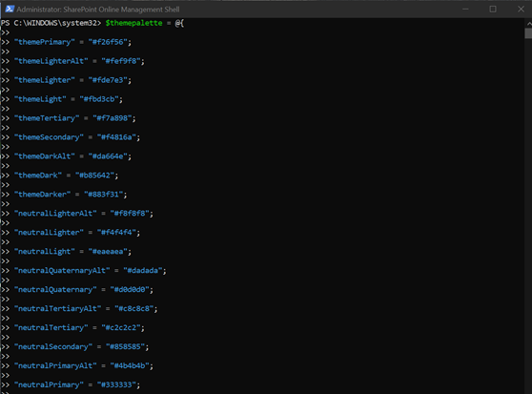The image size is (532, 394).
Task: Click the "#333333" value
Action: click(116, 384)
